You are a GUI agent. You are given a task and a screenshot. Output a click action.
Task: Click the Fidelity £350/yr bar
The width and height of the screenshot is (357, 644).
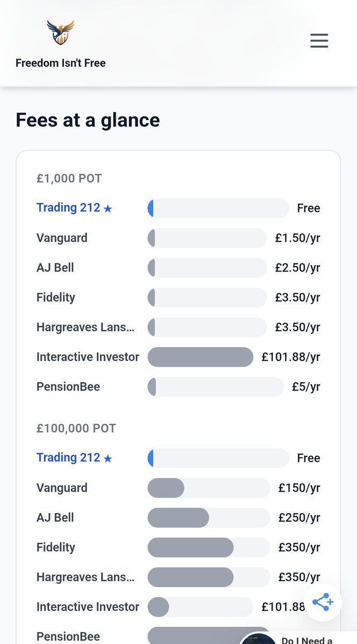209,547
